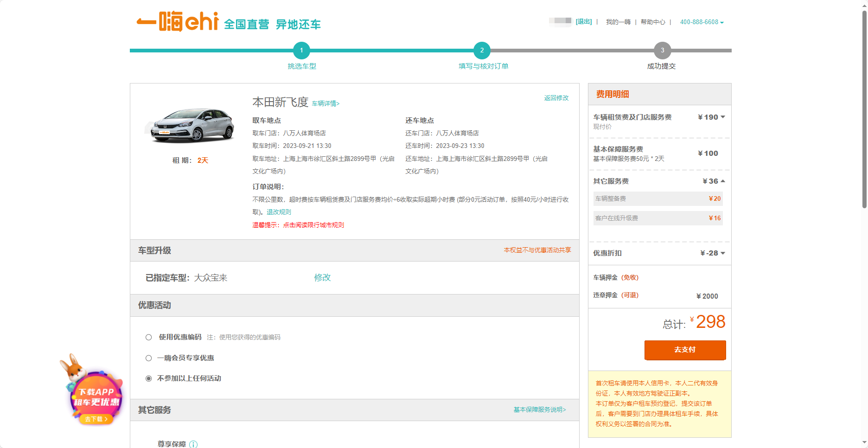
Task: Click 本田新飞度 car title
Action: (280, 102)
